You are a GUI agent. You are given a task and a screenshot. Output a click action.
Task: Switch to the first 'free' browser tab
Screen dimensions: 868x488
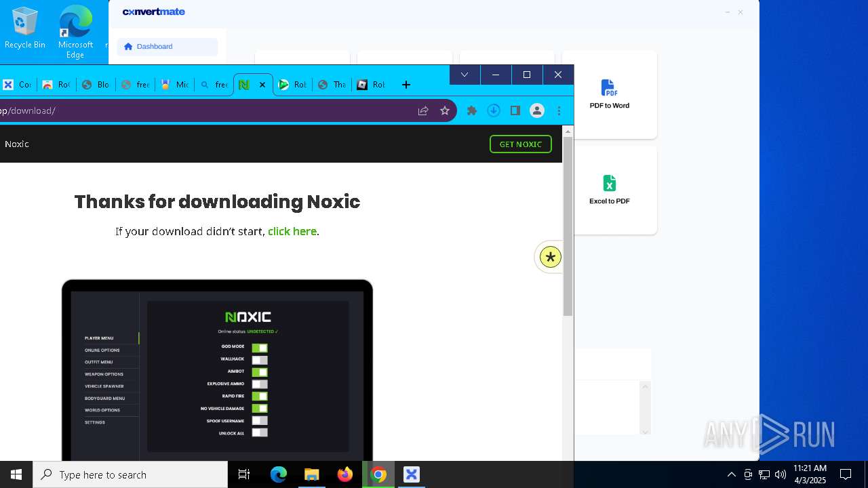[x=135, y=85]
